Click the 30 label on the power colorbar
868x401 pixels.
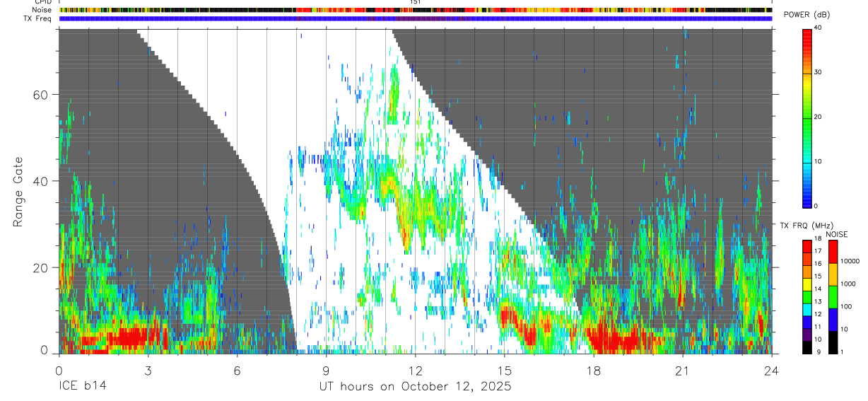(819, 73)
